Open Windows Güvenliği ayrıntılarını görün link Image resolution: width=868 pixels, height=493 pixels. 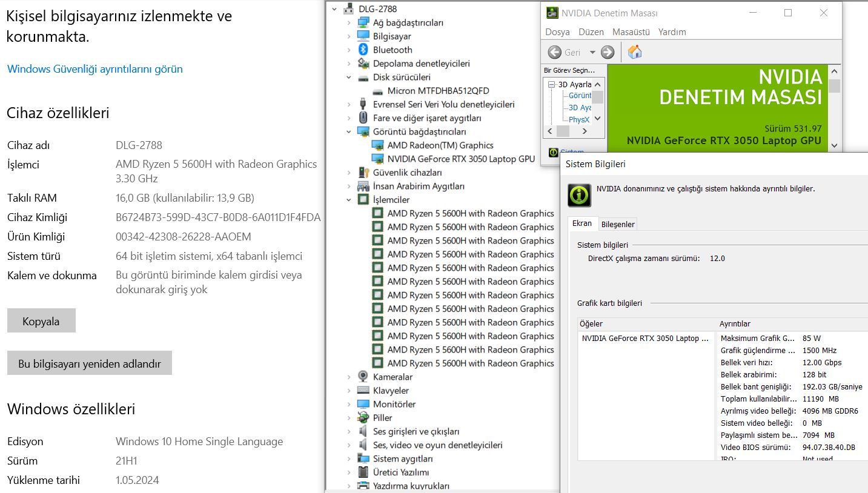[95, 69]
